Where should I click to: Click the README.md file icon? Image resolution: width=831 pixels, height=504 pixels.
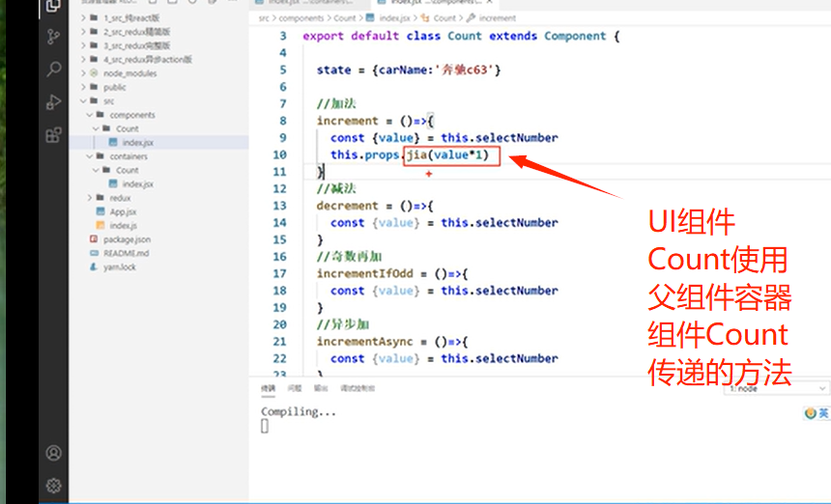click(x=94, y=253)
